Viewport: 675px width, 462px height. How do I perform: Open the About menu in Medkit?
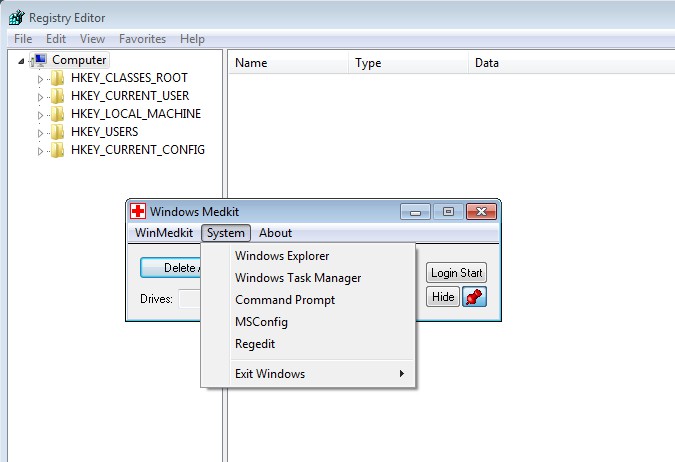[x=276, y=233]
